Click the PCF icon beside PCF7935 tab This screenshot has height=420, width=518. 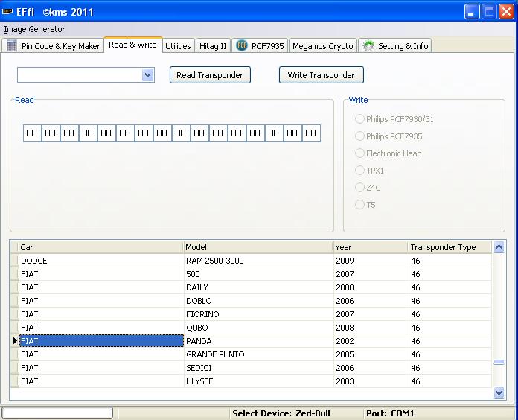(x=242, y=46)
